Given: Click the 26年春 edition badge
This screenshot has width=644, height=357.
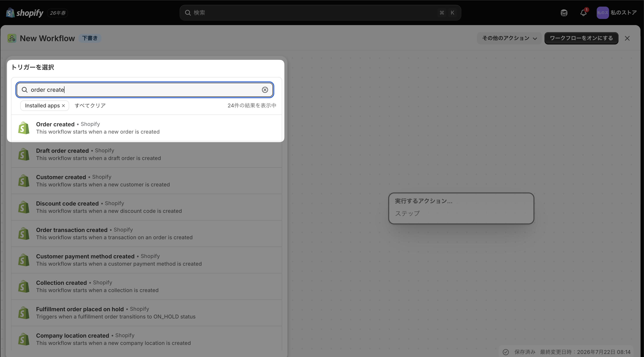Looking at the screenshot, I should click(x=58, y=13).
